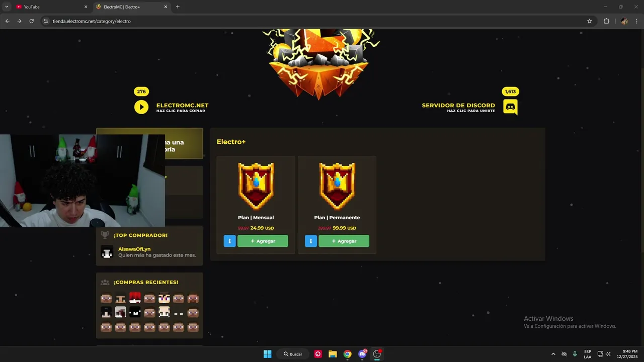
Task: Open a new browser tab
Action: point(178,7)
